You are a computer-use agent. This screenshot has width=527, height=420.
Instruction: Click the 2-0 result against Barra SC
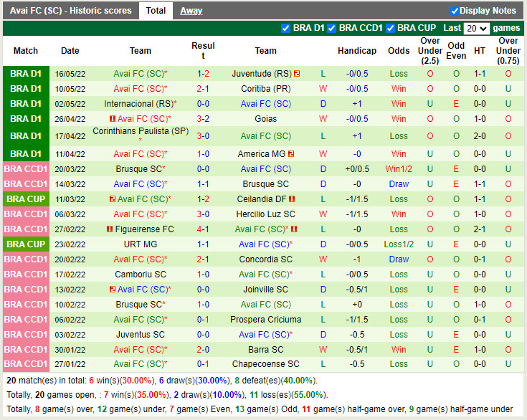pos(203,350)
